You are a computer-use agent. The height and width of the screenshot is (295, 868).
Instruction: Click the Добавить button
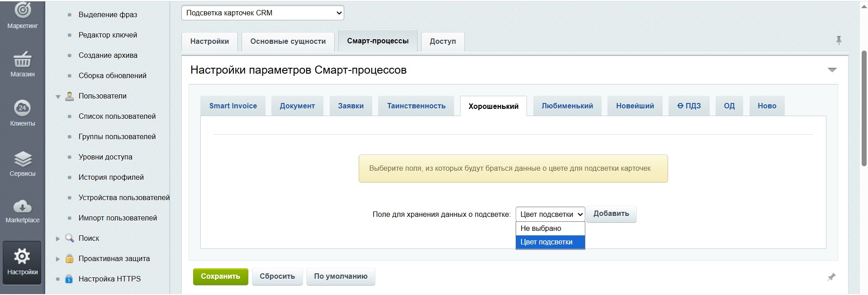click(611, 214)
